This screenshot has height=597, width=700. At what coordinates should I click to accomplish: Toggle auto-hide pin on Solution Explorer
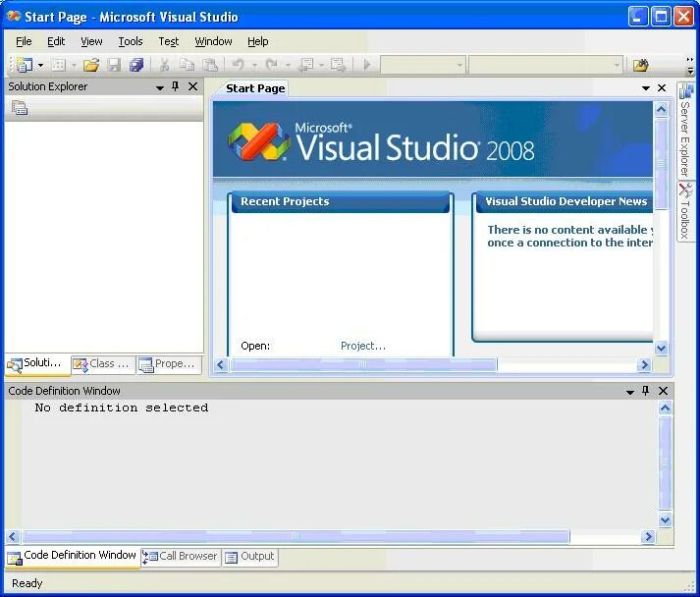coord(176,86)
